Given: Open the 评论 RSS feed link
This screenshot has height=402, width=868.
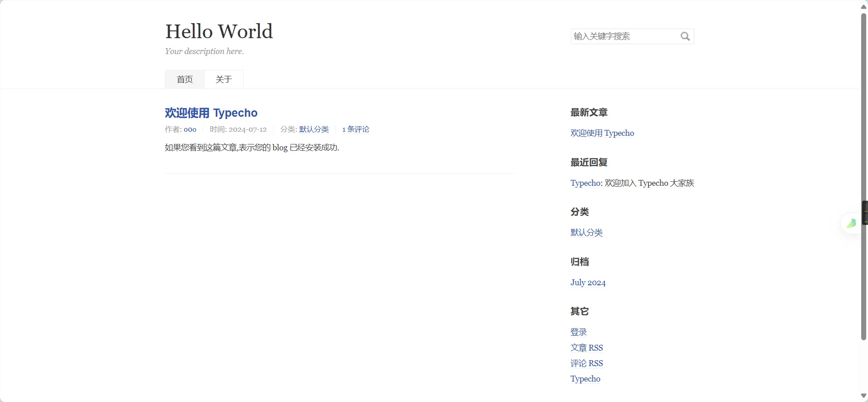Looking at the screenshot, I should click(587, 363).
